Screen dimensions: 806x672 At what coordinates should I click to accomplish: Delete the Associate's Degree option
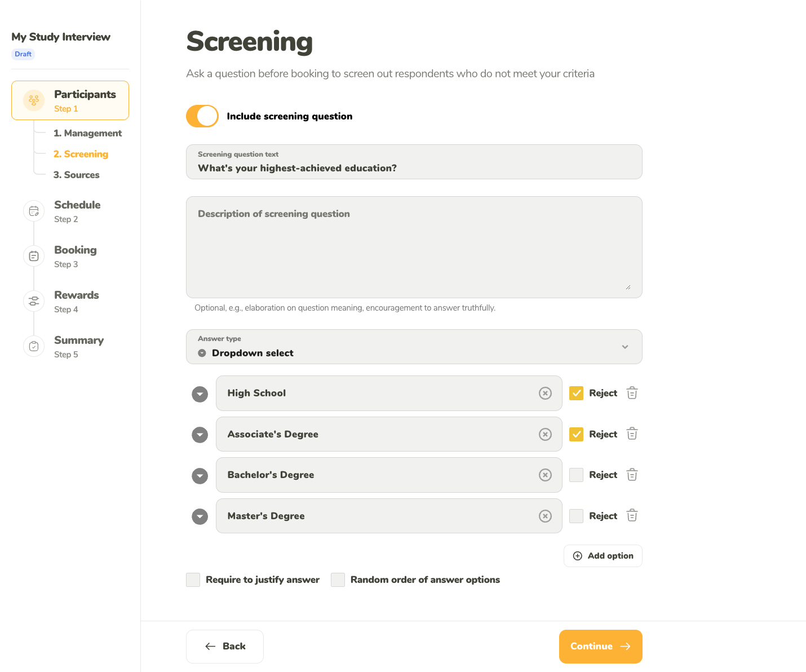coord(632,434)
